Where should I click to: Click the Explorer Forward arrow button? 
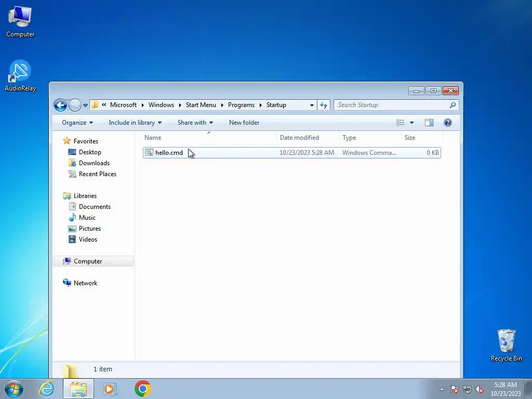click(x=75, y=105)
